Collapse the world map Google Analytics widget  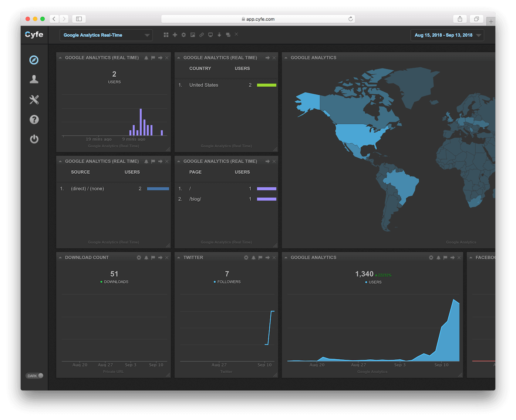286,58
